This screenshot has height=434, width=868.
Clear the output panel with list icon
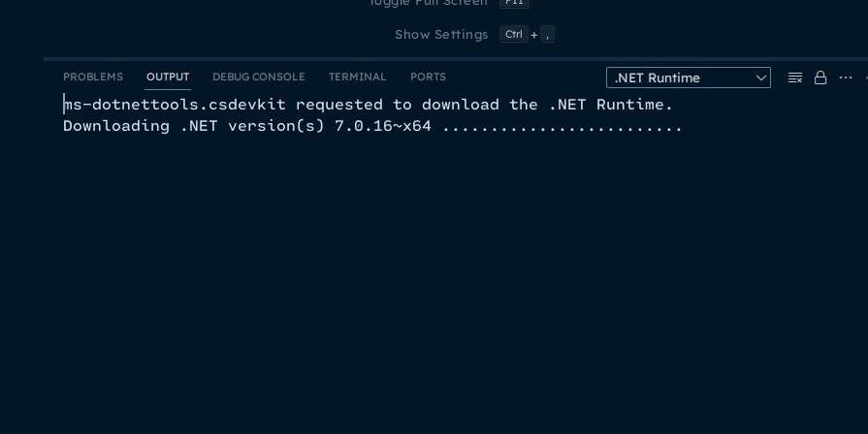pyautogui.click(x=795, y=77)
